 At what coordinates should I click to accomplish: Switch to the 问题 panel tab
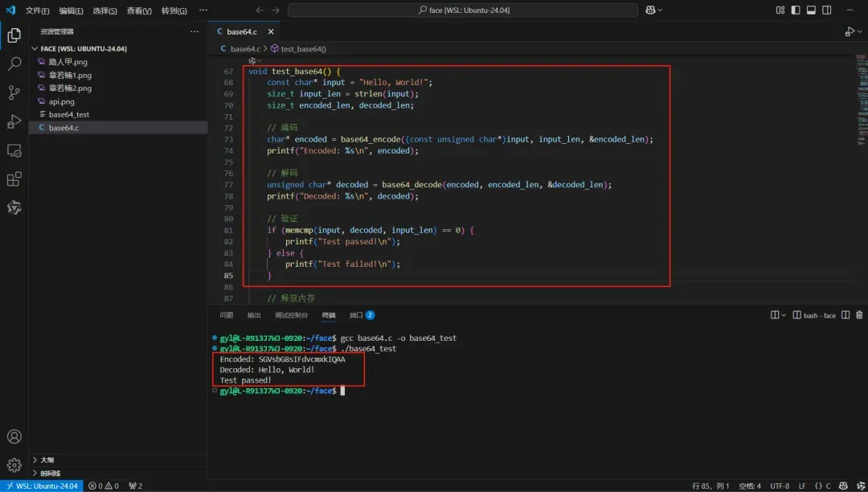[x=227, y=315]
